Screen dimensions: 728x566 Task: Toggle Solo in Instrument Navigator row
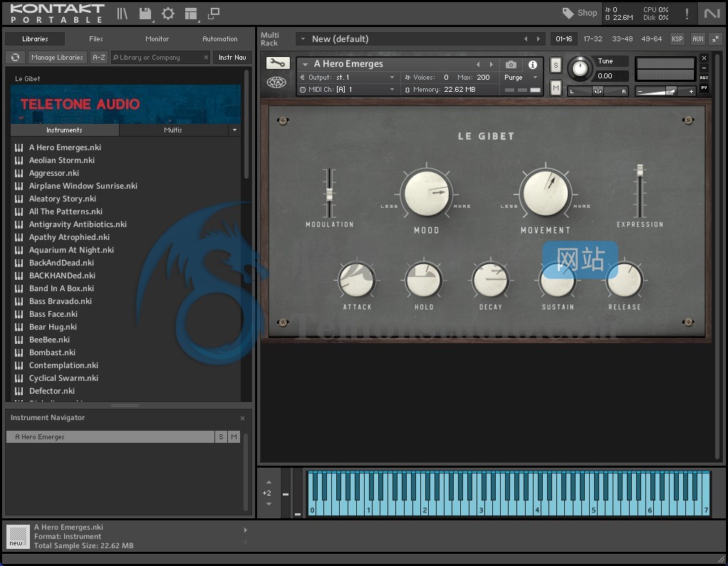pyautogui.click(x=221, y=437)
